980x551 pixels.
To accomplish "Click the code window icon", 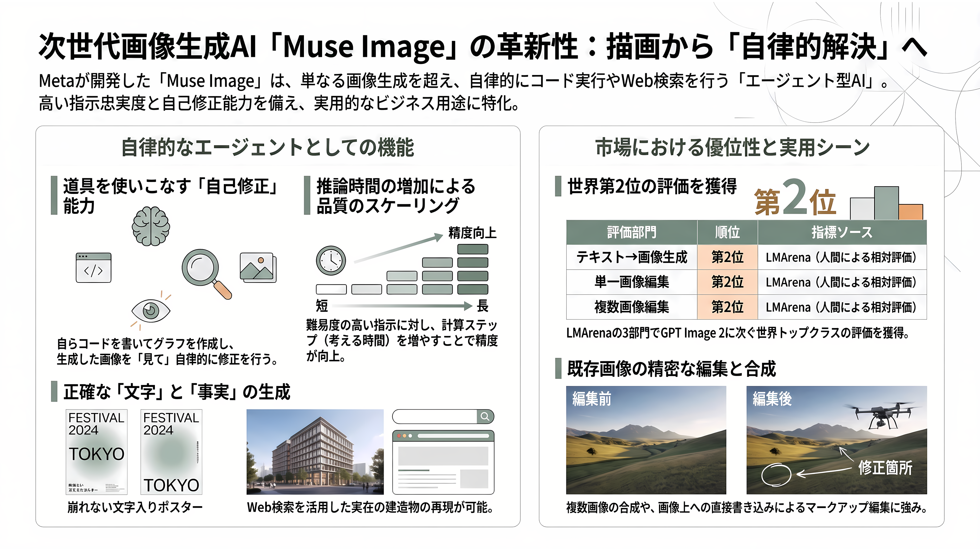I will tap(94, 268).
